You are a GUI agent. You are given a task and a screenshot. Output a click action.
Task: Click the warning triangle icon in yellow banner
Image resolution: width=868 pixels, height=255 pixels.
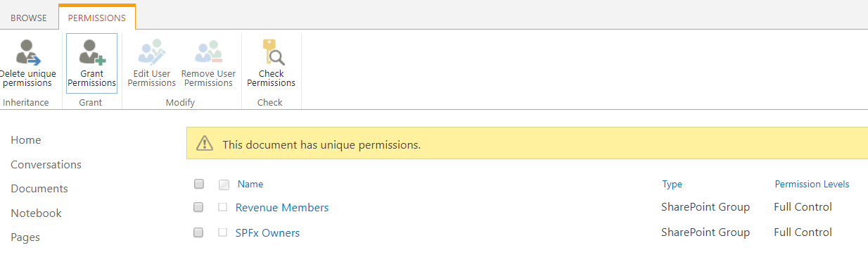204,144
